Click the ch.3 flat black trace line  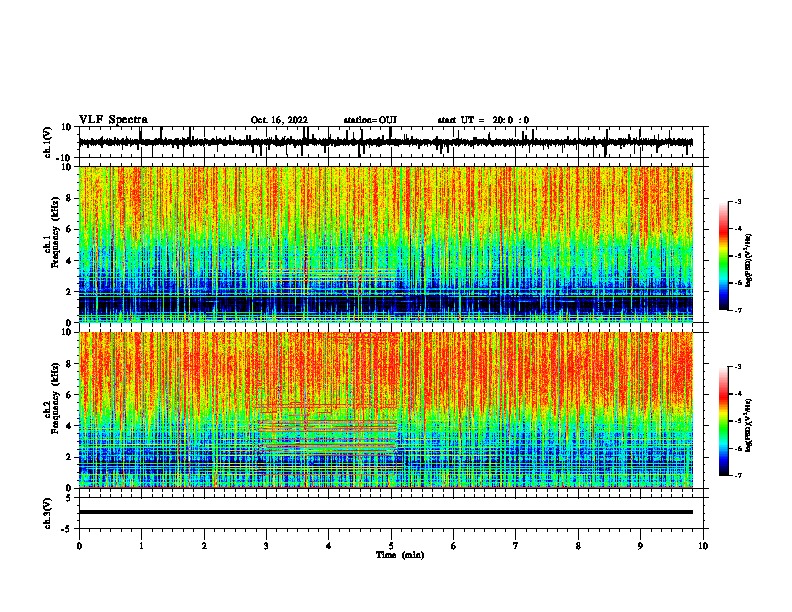[386, 512]
